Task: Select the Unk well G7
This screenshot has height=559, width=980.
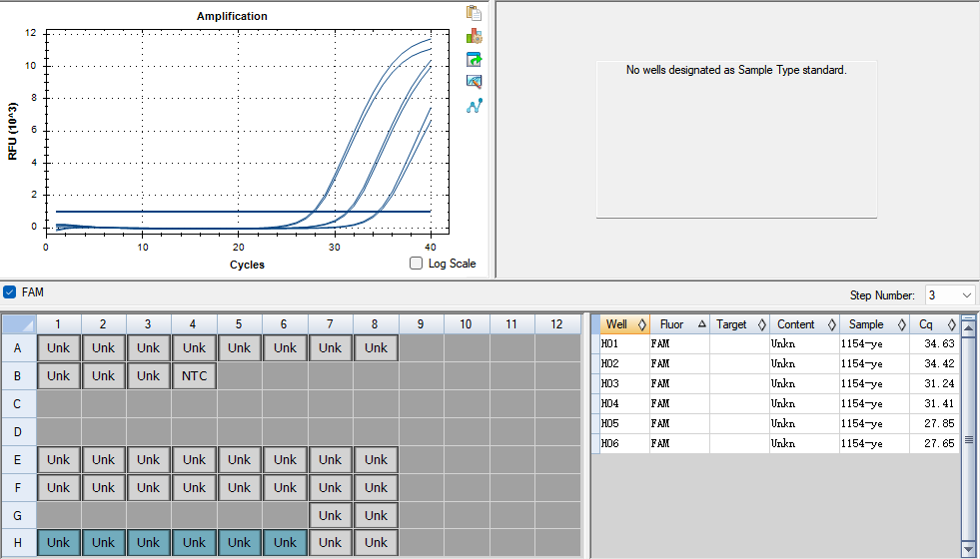Action: tap(330, 515)
